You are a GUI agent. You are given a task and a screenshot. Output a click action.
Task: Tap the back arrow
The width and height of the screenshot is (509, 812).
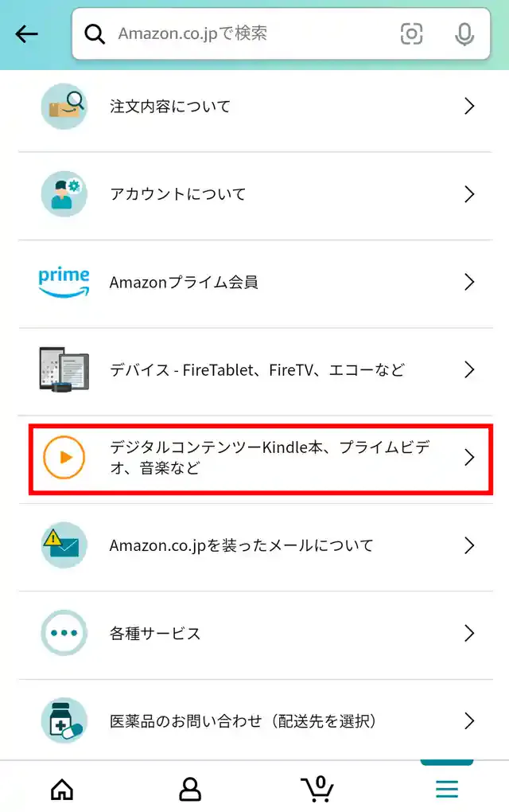(x=26, y=33)
